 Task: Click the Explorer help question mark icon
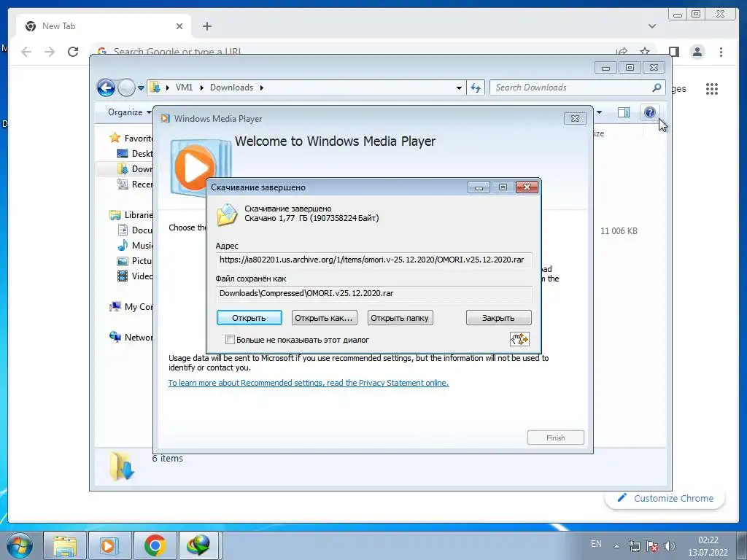click(649, 112)
